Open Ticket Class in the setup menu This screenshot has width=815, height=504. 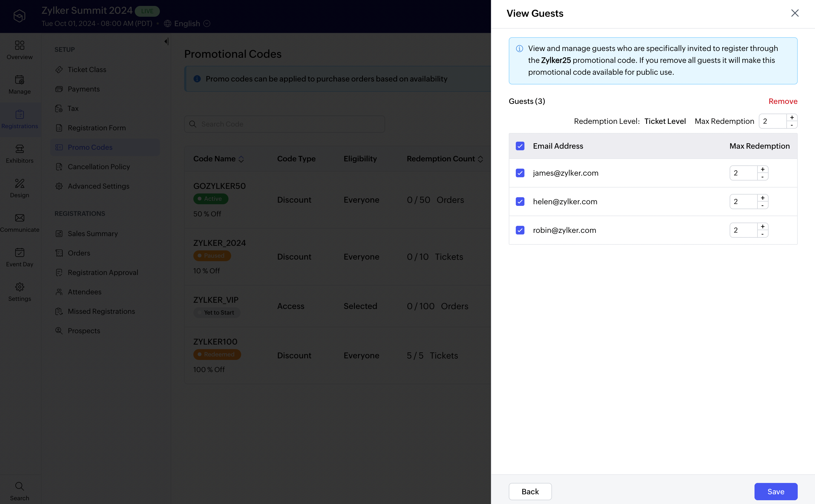coord(87,70)
